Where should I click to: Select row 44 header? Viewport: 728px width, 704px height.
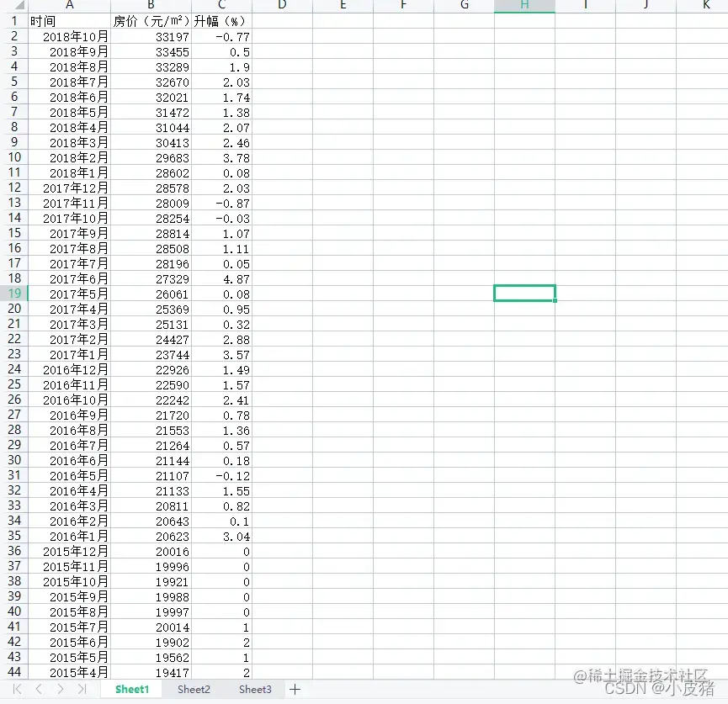coord(14,671)
